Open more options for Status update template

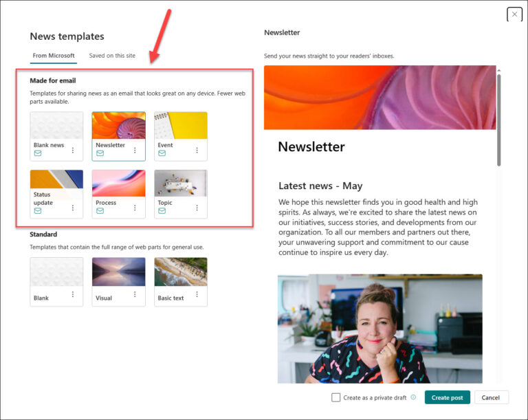coord(73,208)
